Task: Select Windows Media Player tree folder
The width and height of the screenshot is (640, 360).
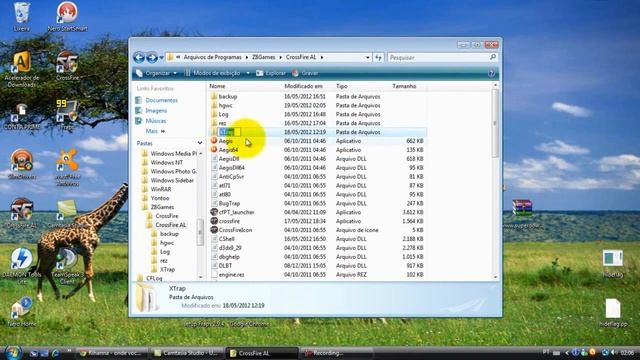Action: pyautogui.click(x=173, y=153)
